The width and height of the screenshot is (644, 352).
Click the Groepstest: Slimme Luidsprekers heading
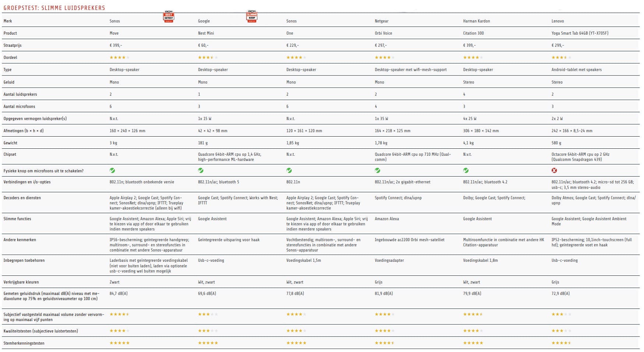tap(54, 8)
